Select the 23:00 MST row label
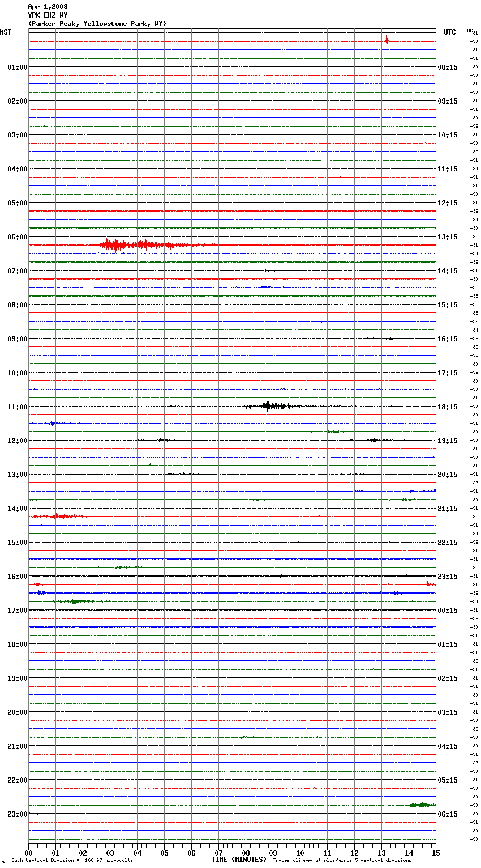Viewport: 481px width, 868px height. [x=18, y=814]
